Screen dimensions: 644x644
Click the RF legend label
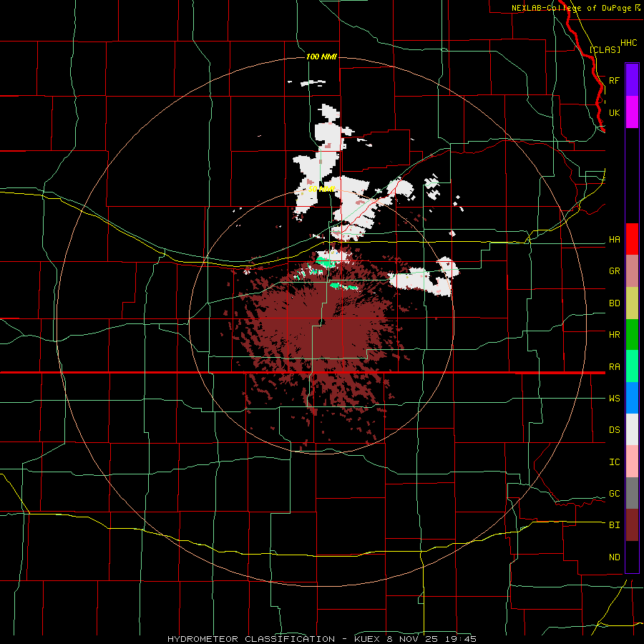pos(614,80)
